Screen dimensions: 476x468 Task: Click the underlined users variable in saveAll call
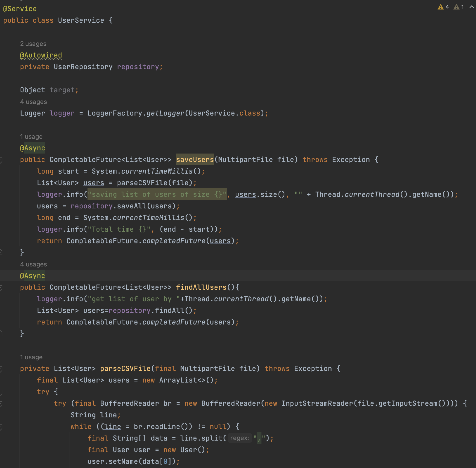click(161, 206)
